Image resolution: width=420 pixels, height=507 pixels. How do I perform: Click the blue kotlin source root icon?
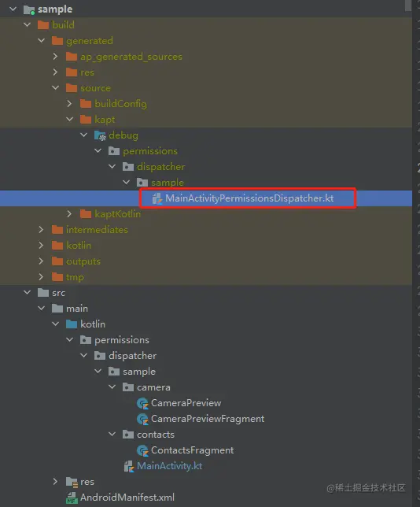point(72,324)
